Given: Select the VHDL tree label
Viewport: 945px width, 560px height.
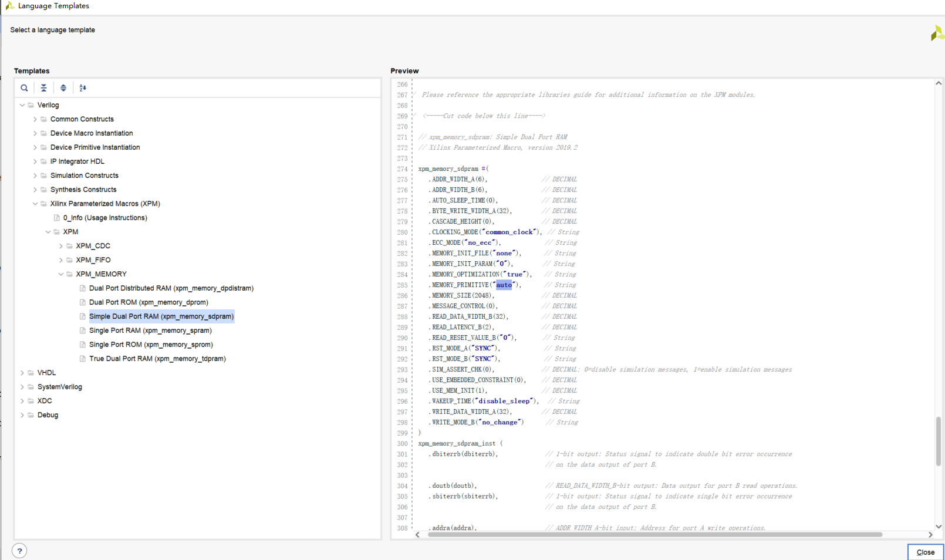Looking at the screenshot, I should [x=46, y=373].
